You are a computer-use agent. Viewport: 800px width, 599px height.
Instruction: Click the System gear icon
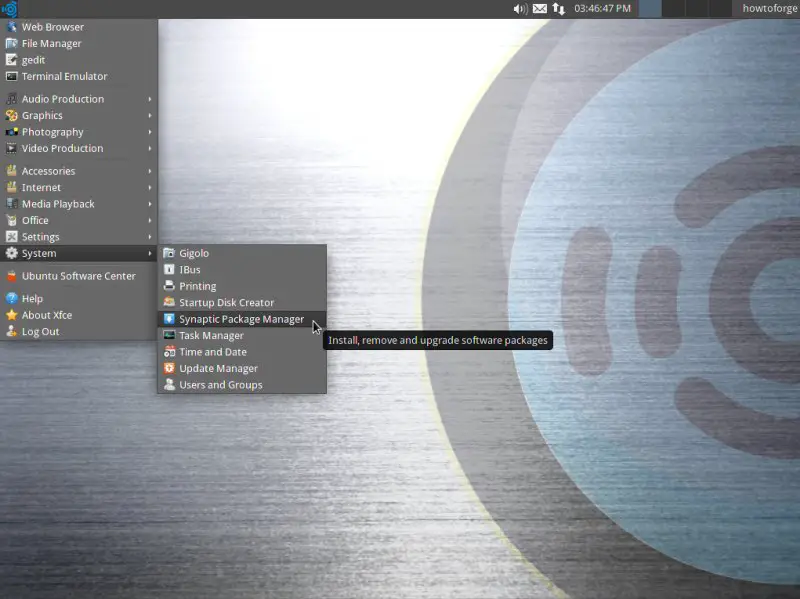coord(11,253)
